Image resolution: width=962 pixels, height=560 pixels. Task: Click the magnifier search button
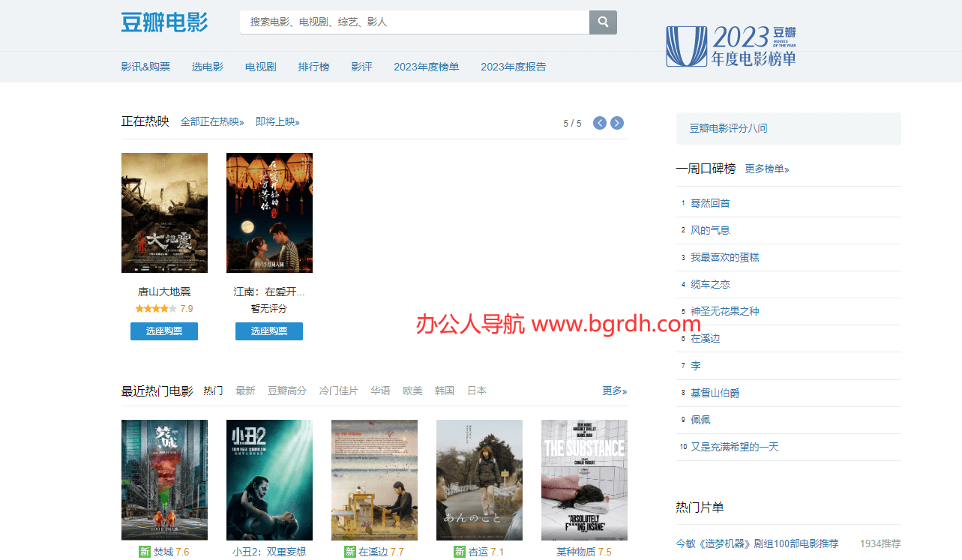(603, 22)
